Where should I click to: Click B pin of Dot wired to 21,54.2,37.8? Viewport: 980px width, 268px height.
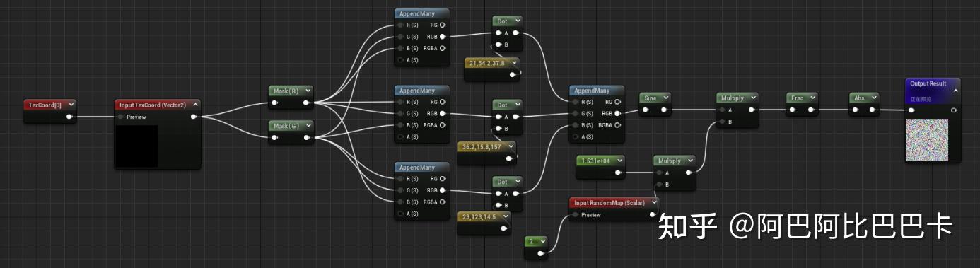[498, 45]
